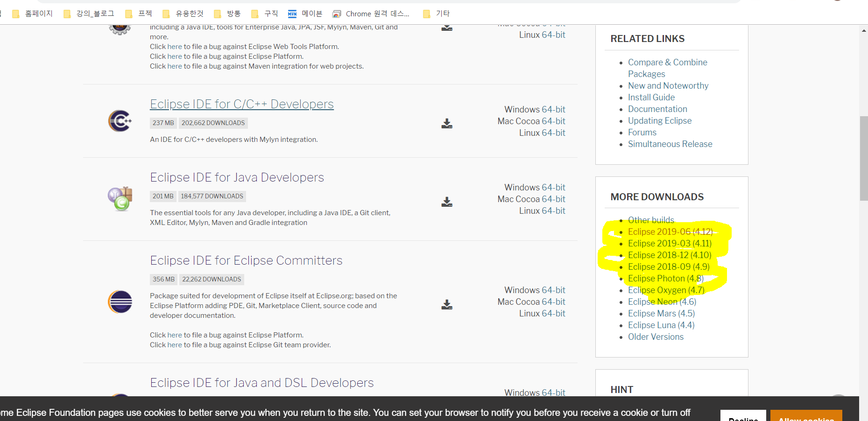Open the 프젝 bookmark folder
Viewport: 868px width, 421px height.
pyautogui.click(x=139, y=14)
